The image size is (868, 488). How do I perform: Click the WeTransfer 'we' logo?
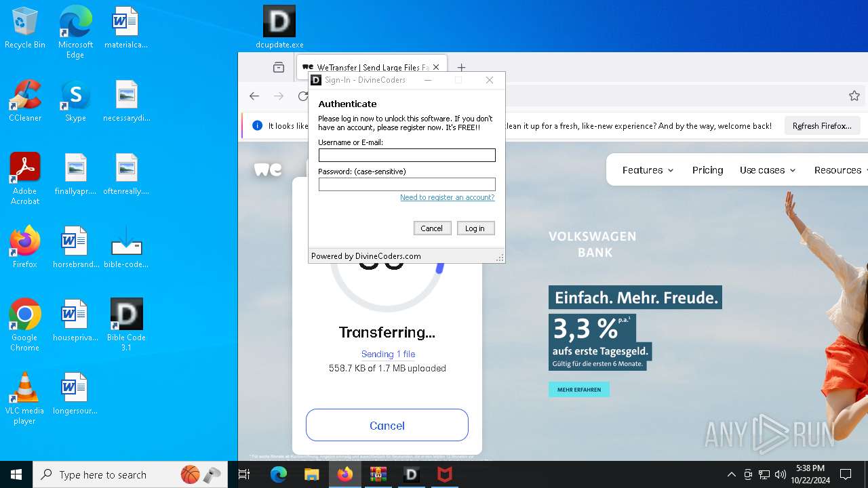tap(268, 169)
